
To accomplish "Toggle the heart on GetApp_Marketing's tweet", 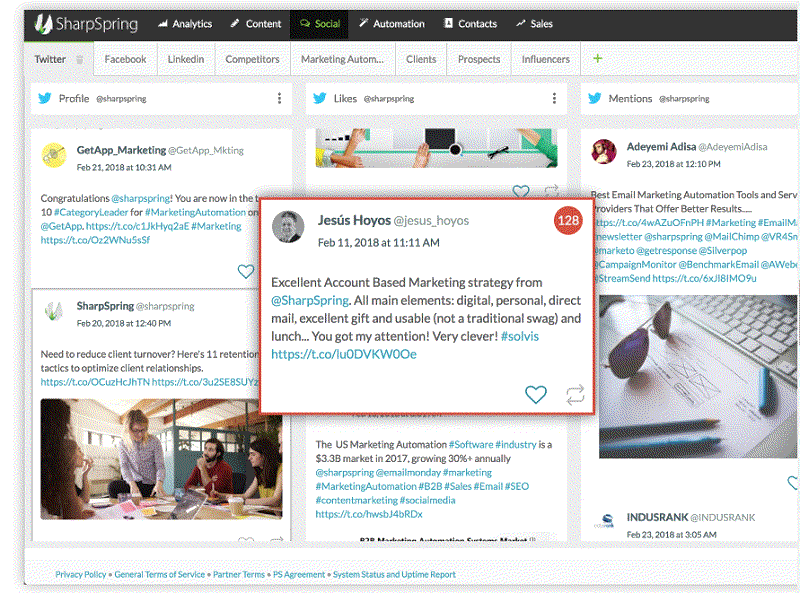I will pyautogui.click(x=246, y=270).
